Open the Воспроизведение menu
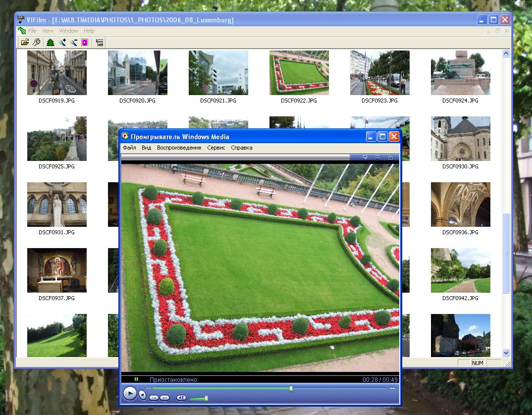Viewport: 532px width, 415px height. (x=179, y=148)
